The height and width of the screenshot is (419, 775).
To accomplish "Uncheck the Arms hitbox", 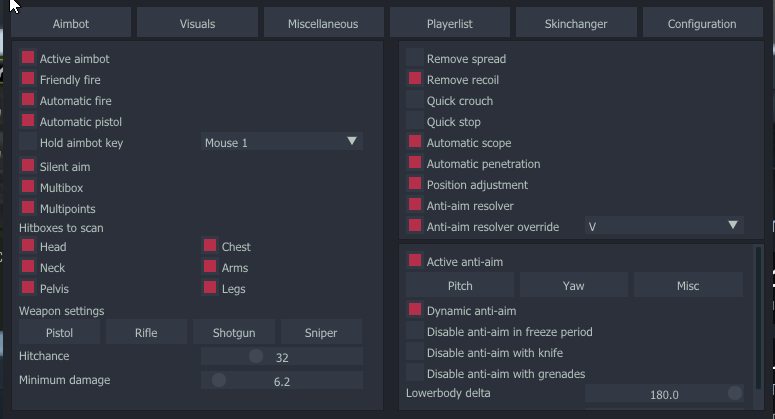I will click(210, 266).
